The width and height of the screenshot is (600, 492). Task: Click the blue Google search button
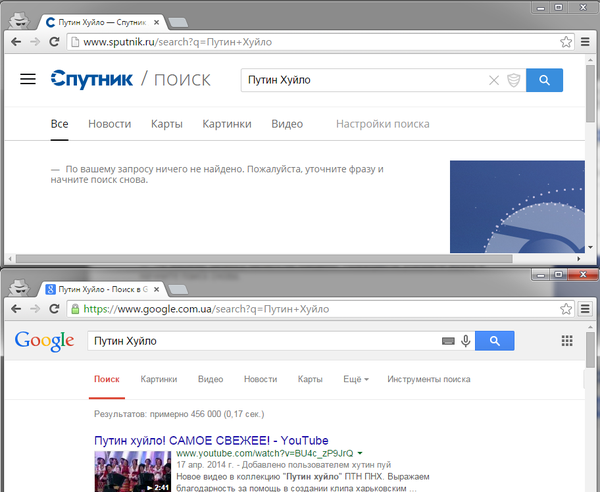[x=495, y=341]
